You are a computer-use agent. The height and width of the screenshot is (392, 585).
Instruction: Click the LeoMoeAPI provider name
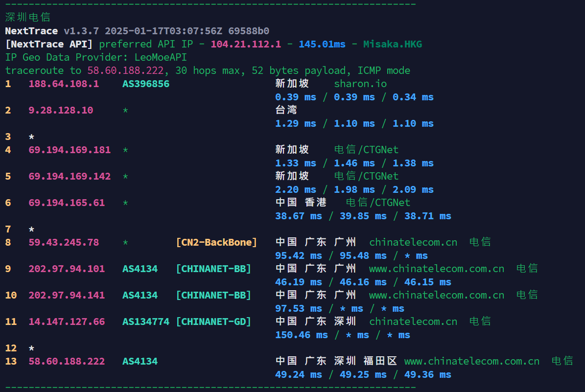coord(161,57)
